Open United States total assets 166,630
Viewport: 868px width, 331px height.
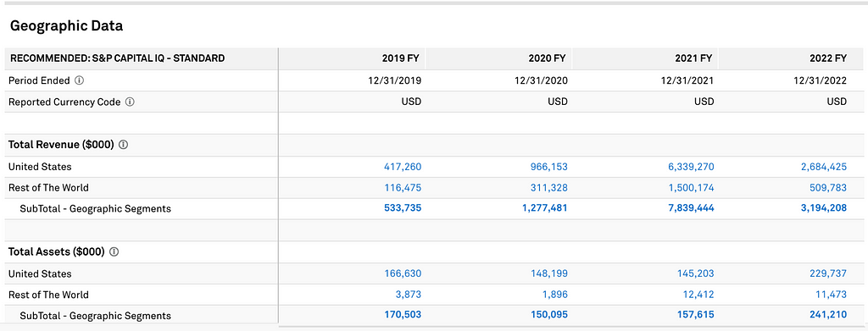403,273
